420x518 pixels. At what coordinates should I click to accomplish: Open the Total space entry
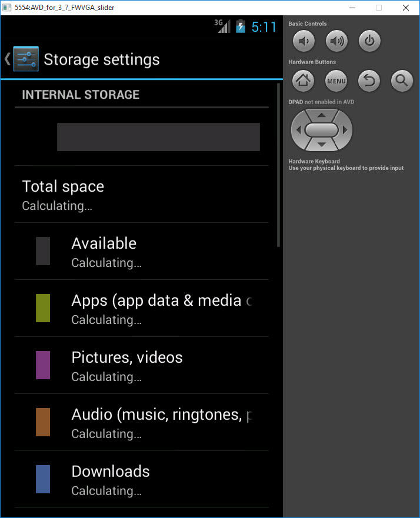point(142,195)
